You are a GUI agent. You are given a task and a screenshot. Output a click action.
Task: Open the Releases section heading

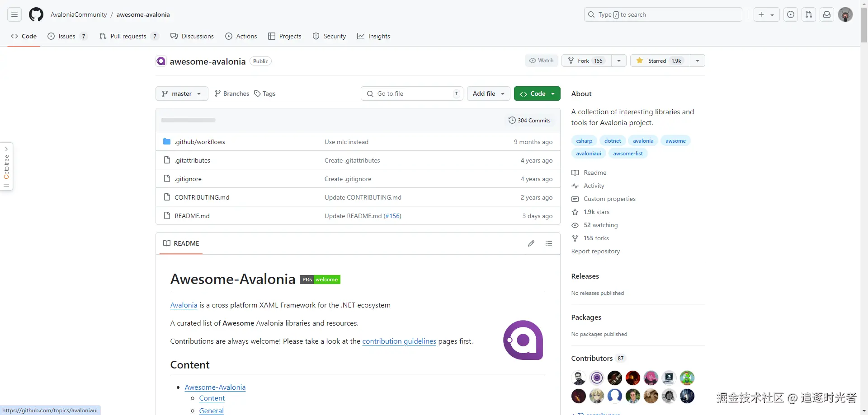click(585, 276)
